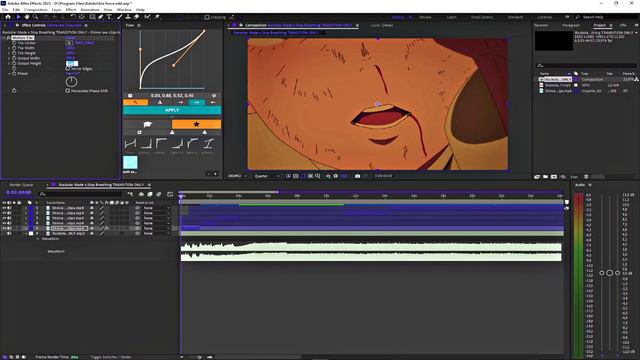Screen dimensions: 640x360
Task: Open the Quarter resolution dropdown
Action: pyautogui.click(x=267, y=176)
